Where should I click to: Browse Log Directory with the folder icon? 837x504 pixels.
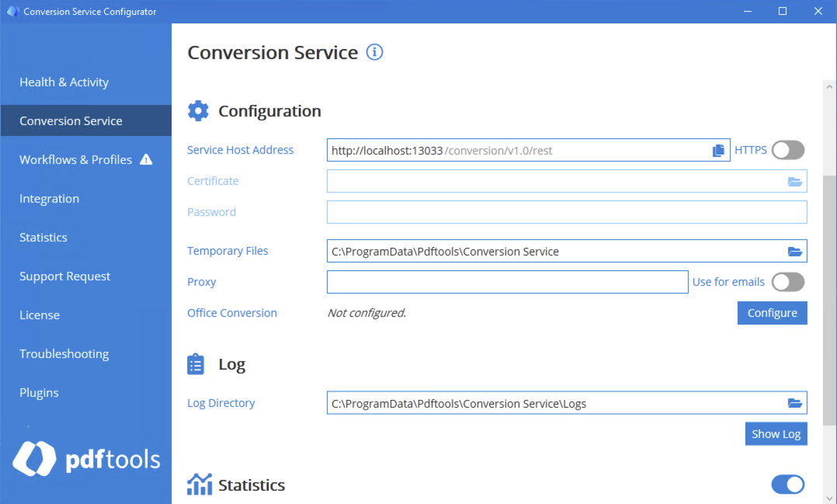click(795, 403)
